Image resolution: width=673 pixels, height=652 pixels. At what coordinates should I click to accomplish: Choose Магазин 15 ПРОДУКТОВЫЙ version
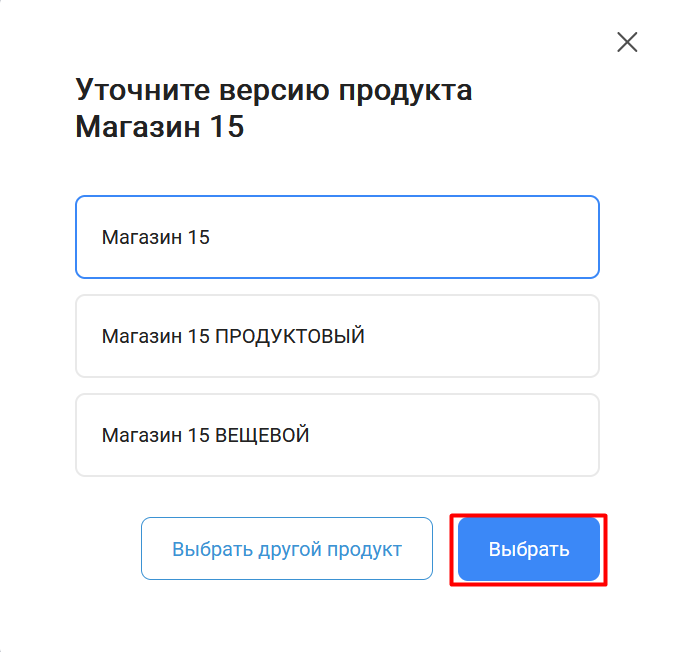[x=337, y=336]
